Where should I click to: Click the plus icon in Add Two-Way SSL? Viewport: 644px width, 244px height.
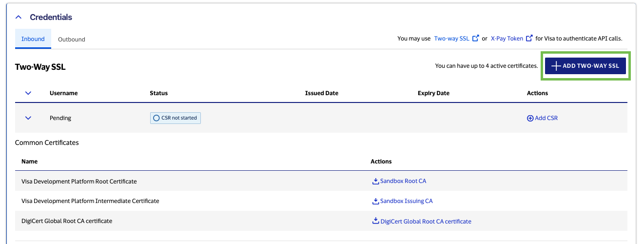coord(556,66)
